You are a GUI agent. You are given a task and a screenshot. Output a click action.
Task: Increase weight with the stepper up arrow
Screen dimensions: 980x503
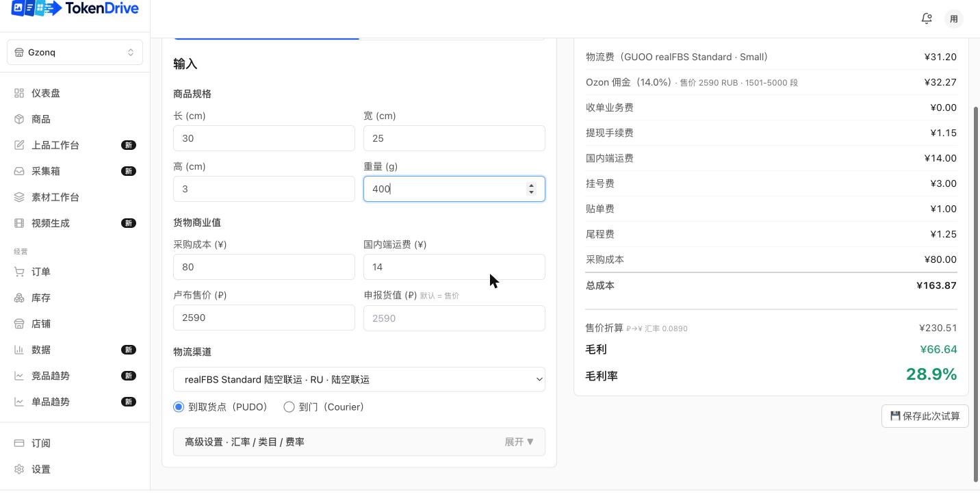[532, 185]
